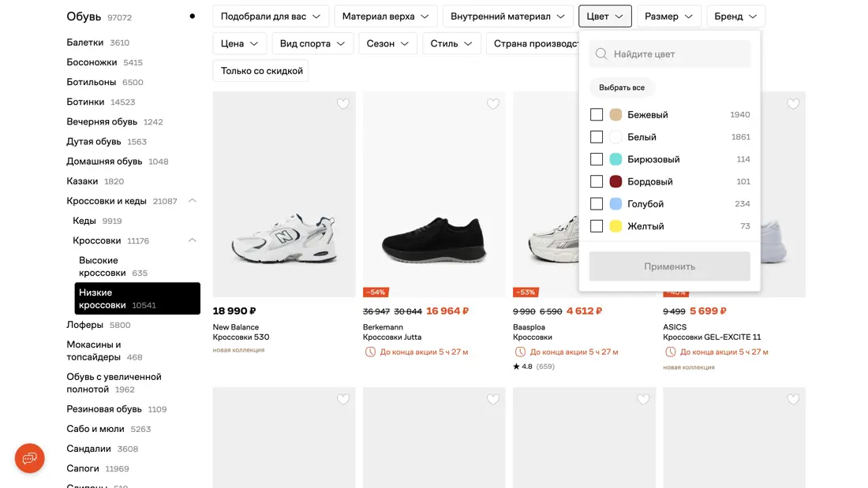Click the Выбрать все button
Image resolution: width=868 pixels, height=488 pixels.
point(622,88)
